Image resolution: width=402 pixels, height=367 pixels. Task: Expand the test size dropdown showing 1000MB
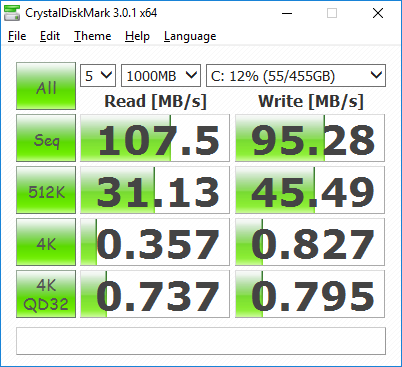[x=161, y=76]
